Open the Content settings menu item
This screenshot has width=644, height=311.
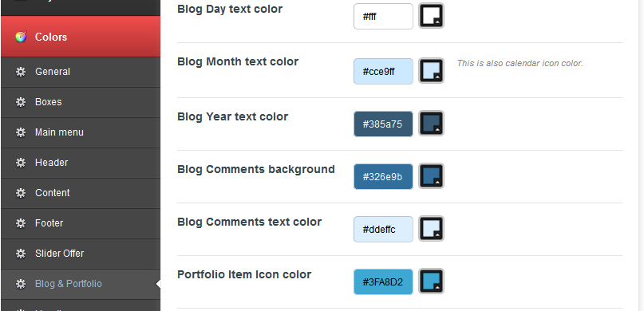[x=81, y=193]
